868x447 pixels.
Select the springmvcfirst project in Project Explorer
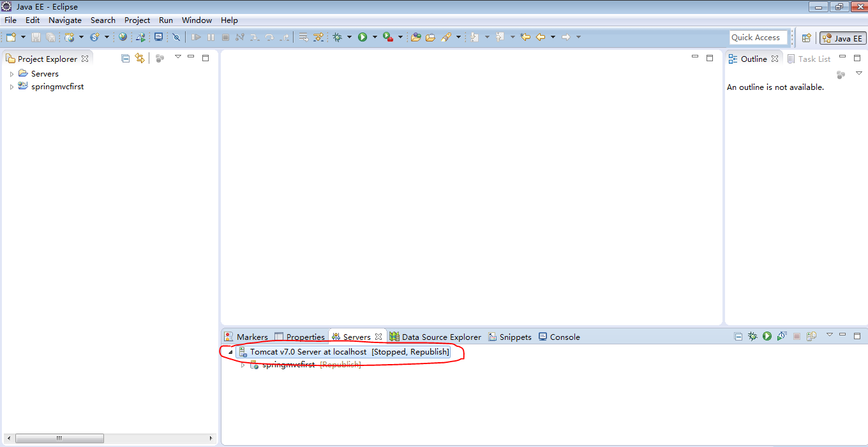[57, 87]
